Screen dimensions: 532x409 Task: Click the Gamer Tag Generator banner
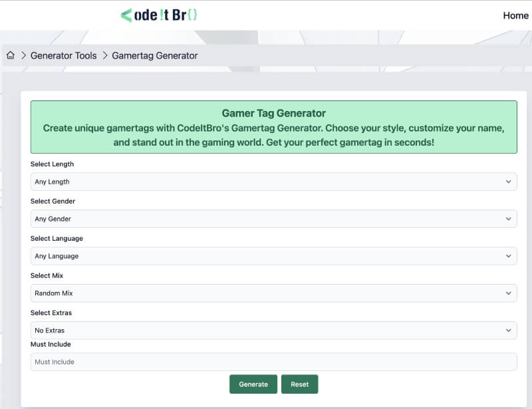click(x=273, y=124)
